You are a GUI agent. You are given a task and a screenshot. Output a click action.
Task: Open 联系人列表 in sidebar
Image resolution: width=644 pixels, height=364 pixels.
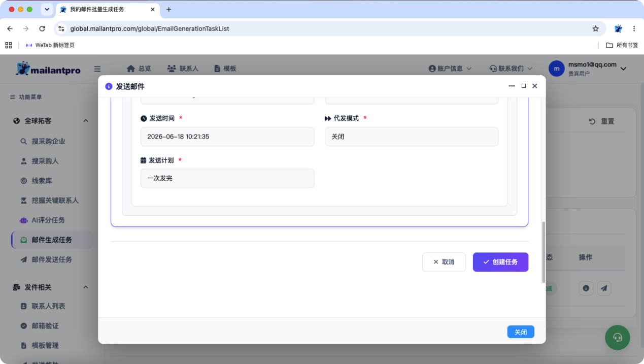49,307
